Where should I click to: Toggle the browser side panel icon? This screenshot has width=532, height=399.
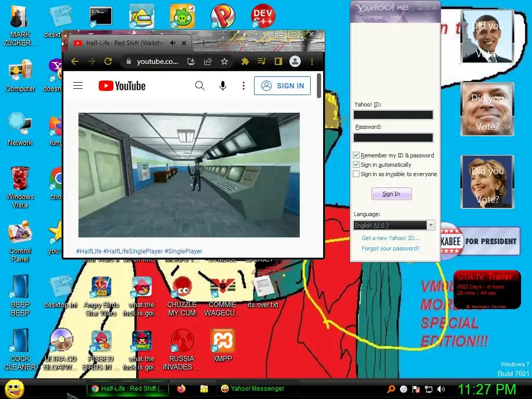[x=278, y=61]
